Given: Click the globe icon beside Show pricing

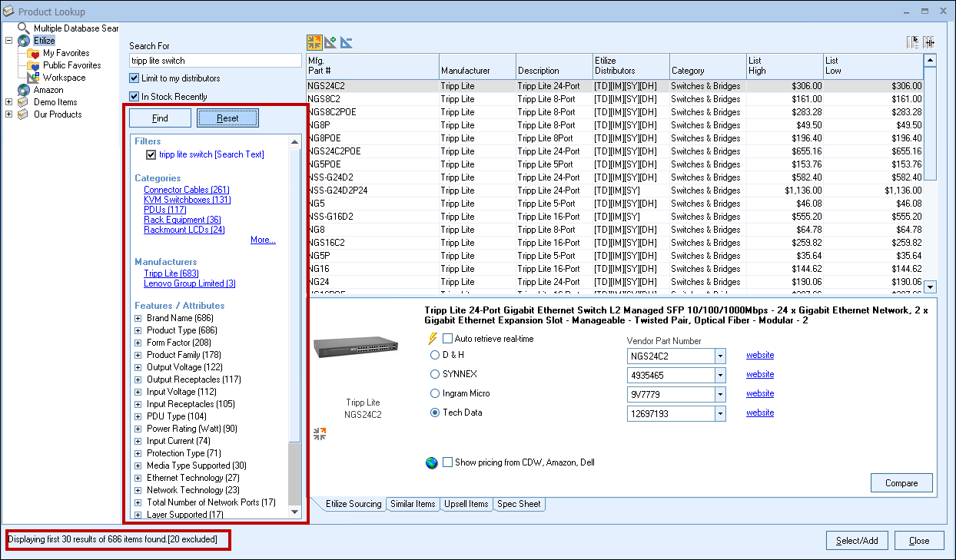Looking at the screenshot, I should click(432, 463).
